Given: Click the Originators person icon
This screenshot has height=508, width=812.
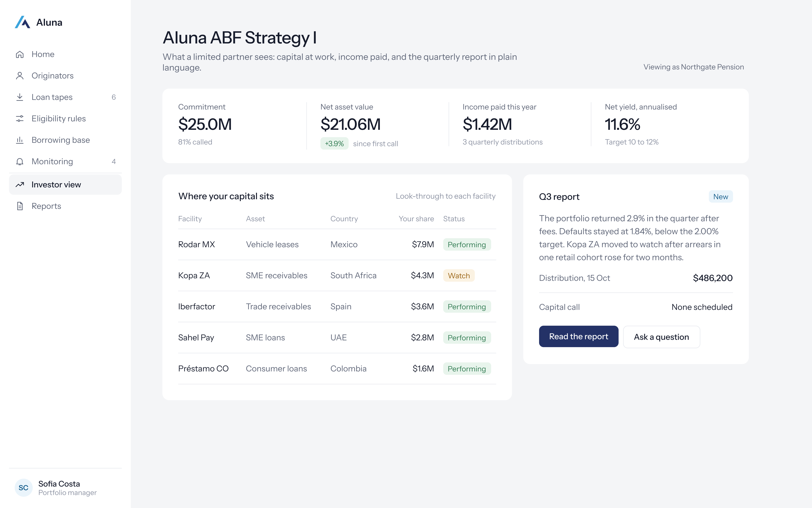Looking at the screenshot, I should (20, 76).
